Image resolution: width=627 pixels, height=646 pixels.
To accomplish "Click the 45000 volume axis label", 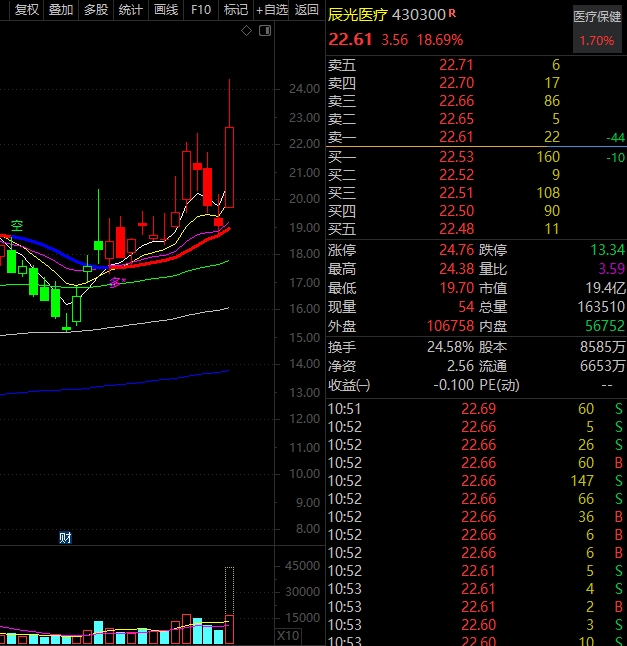I will coord(302,566).
